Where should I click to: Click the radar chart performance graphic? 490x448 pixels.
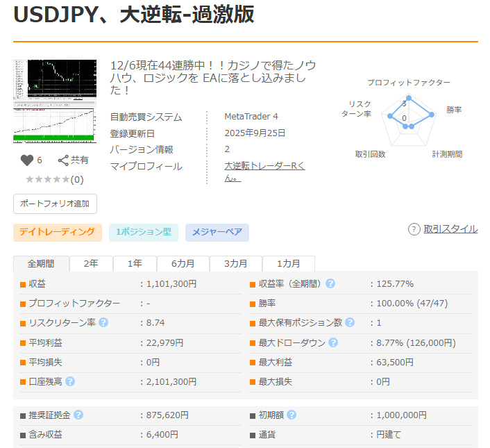pos(408,120)
